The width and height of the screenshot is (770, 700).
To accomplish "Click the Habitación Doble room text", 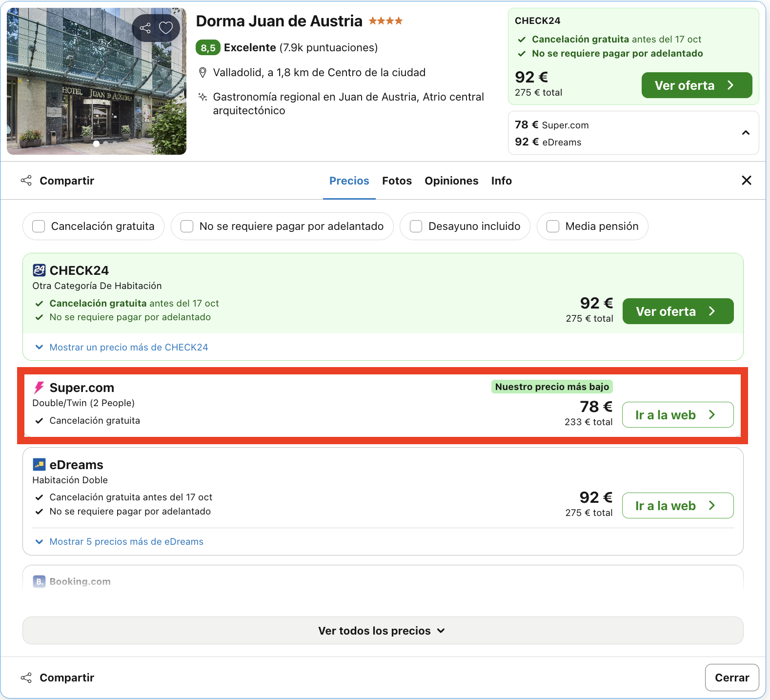I will point(70,480).
